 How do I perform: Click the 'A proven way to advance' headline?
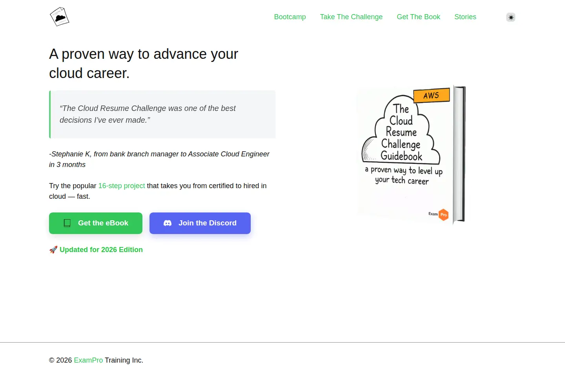[144, 64]
